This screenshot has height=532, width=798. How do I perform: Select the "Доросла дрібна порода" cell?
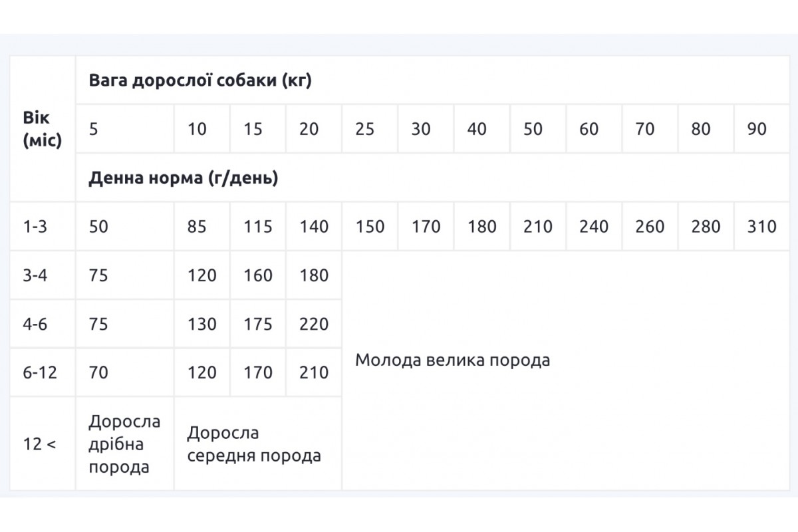pyautogui.click(x=125, y=444)
